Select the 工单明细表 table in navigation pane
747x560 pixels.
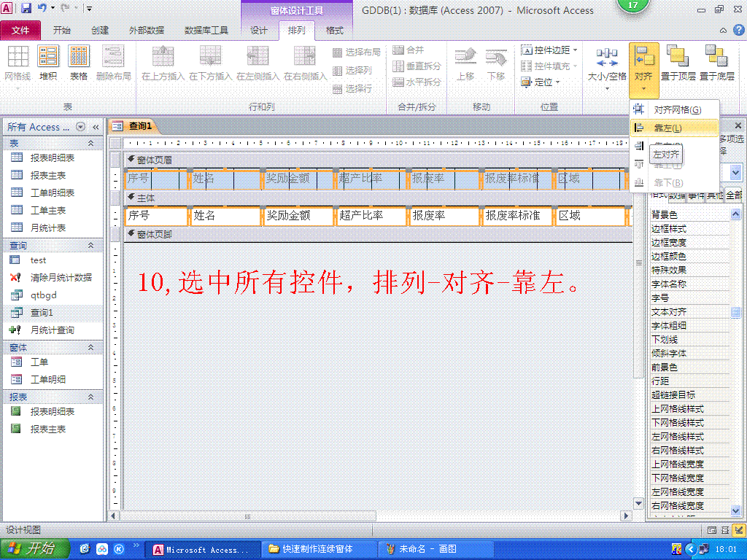(x=53, y=192)
